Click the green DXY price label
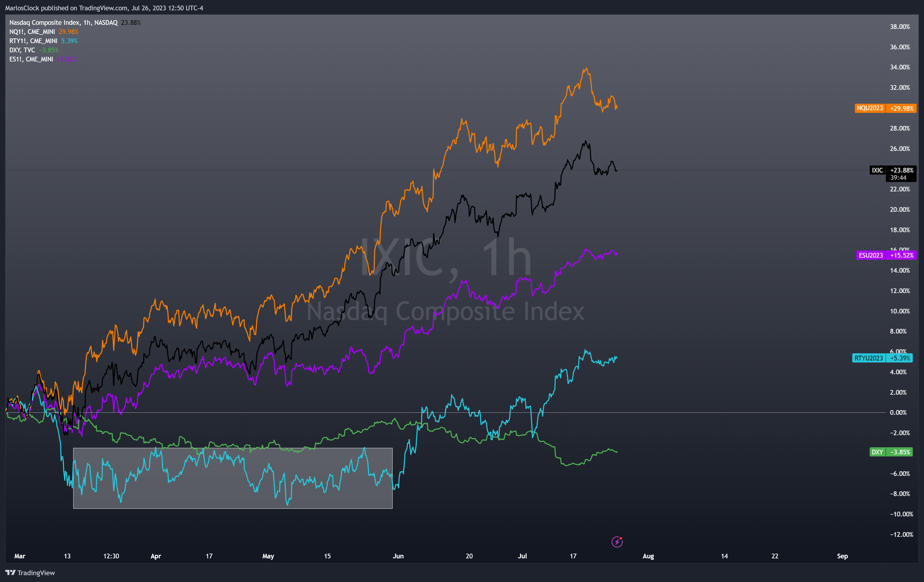924x582 pixels. click(x=877, y=452)
